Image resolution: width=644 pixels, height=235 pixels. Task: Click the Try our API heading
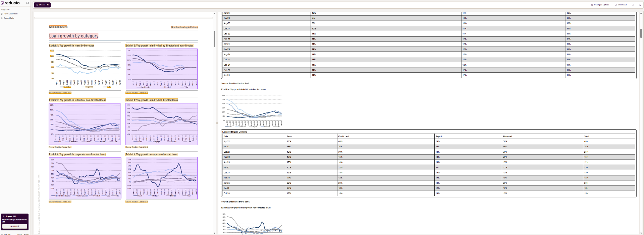11,217
